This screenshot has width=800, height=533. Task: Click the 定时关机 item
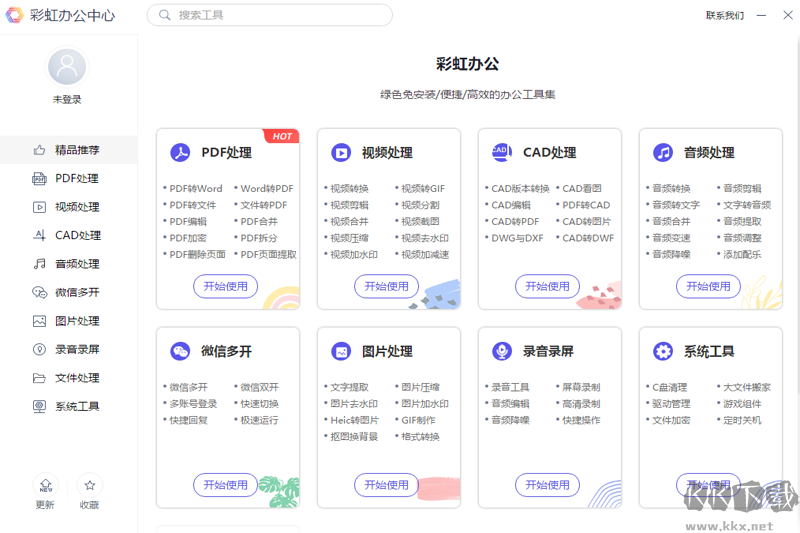(x=742, y=420)
